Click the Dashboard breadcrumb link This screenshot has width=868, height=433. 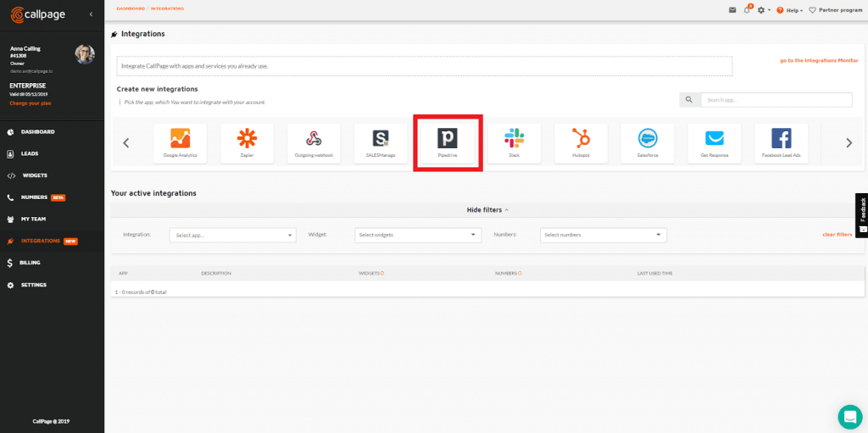pyautogui.click(x=131, y=8)
